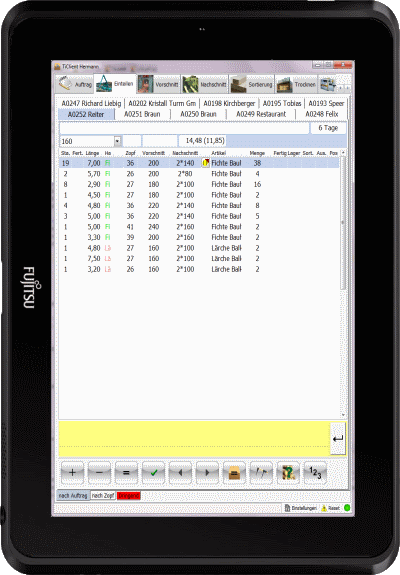Select the row with Länge 3,30
Image resolution: width=400 pixels, height=575 pixels.
199,237
